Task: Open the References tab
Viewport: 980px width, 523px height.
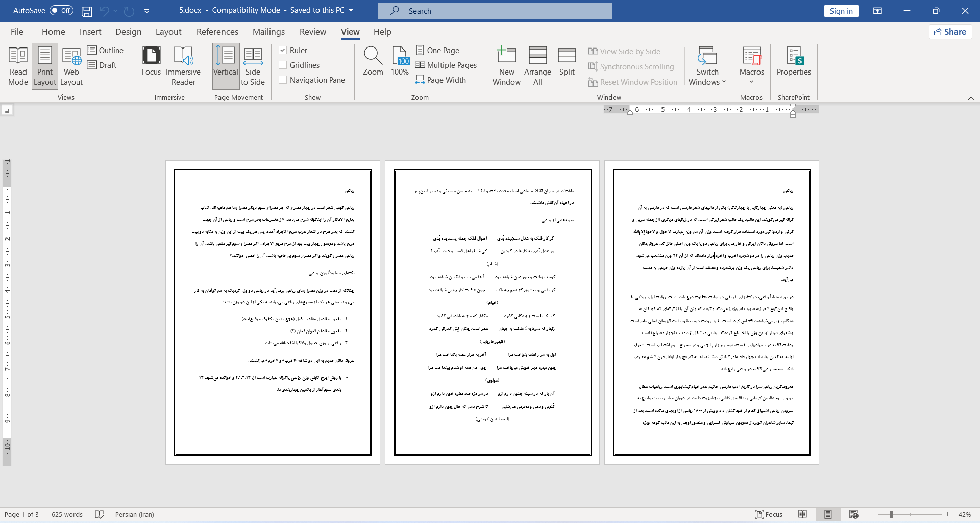Action: click(x=217, y=32)
